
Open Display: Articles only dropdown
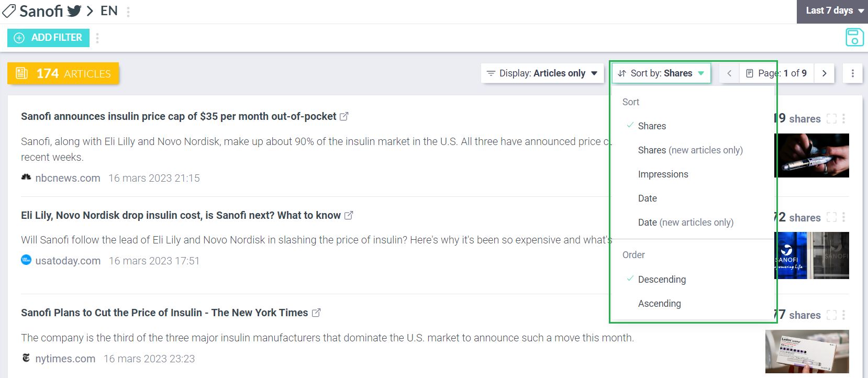pyautogui.click(x=542, y=73)
